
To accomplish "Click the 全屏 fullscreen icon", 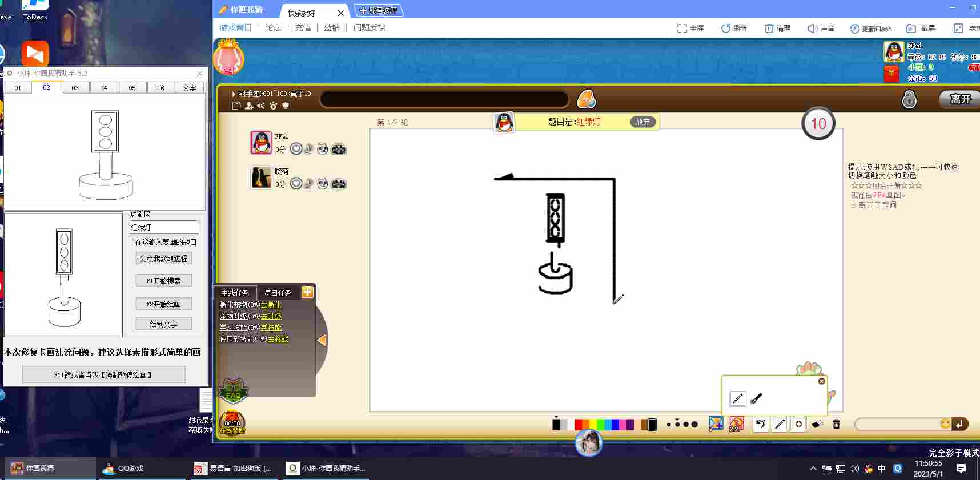I will (x=690, y=28).
